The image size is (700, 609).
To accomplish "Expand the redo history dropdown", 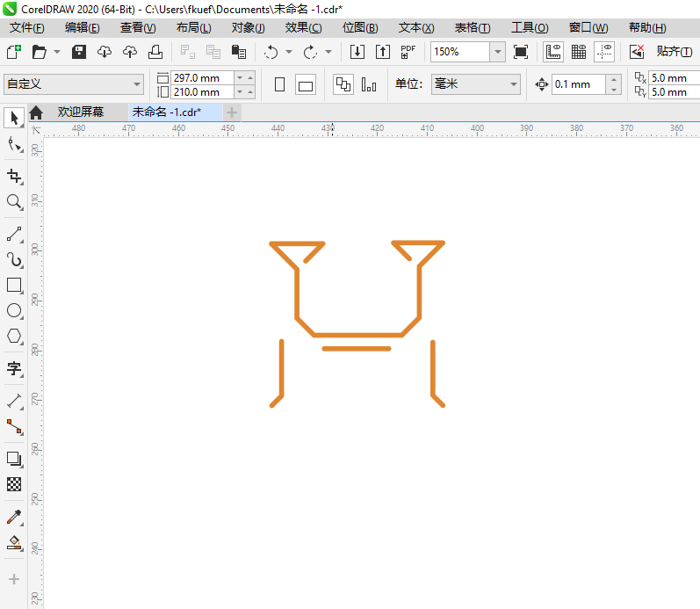I will [x=328, y=52].
